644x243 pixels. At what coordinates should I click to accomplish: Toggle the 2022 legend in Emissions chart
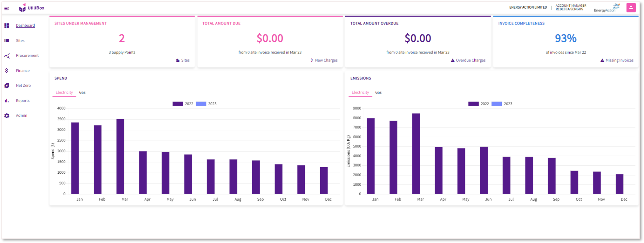478,104
